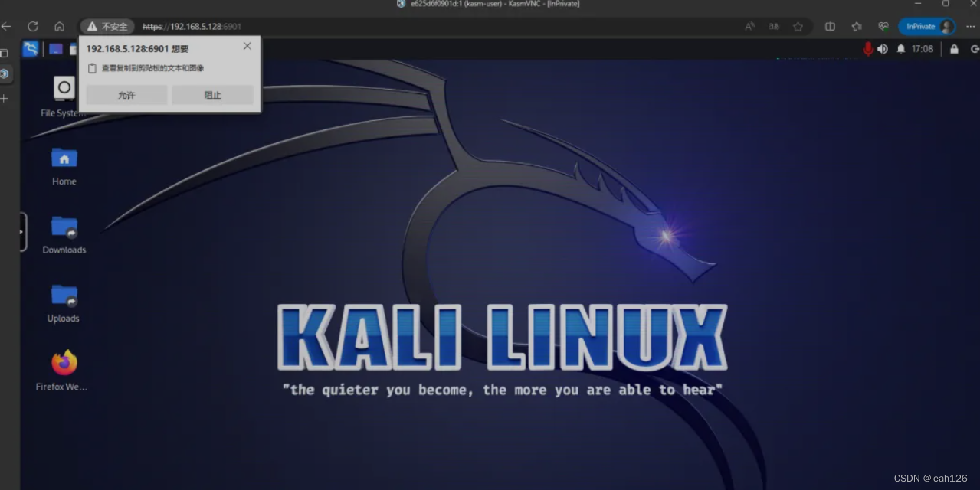Click the volume speaker icon in Kali panel
Viewport: 980px width, 490px height.
click(x=883, y=49)
